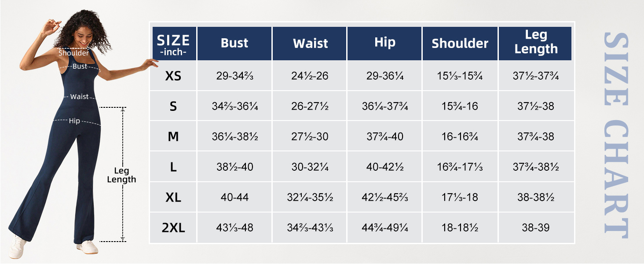Select the XL bust value 40-44
The height and width of the screenshot is (264, 644).
(234, 198)
